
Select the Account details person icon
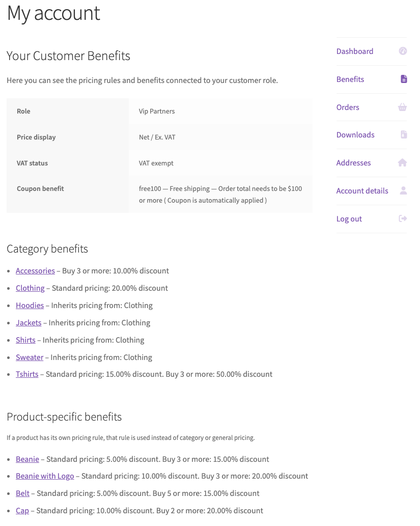[x=403, y=190]
